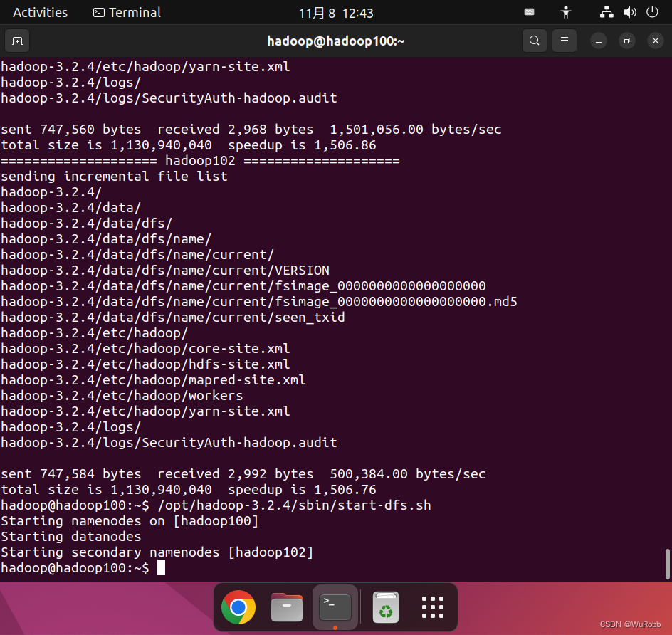Open the terminal hamburger menu
The width and height of the screenshot is (672, 635).
click(x=565, y=41)
